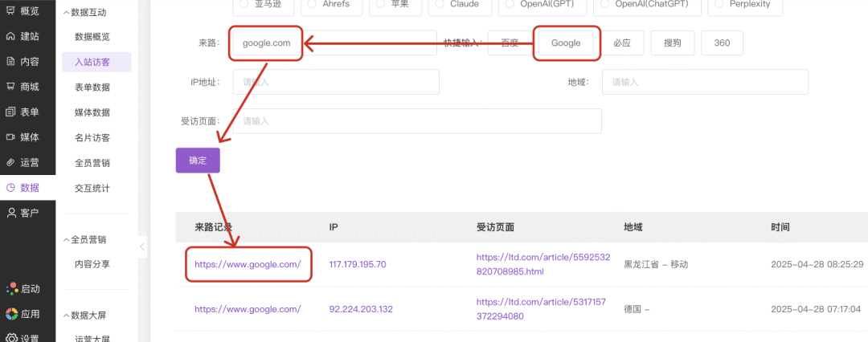Select the 苹果 radio option

[397, 5]
